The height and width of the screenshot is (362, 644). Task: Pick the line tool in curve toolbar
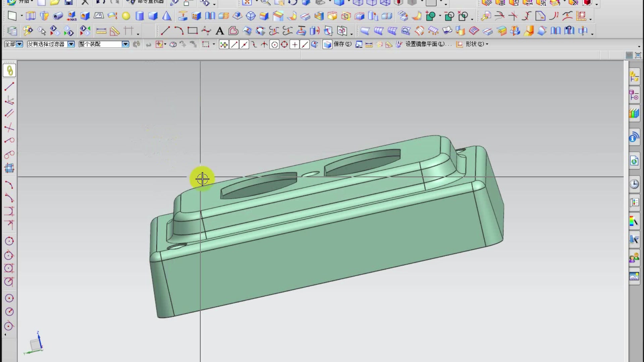point(165,31)
